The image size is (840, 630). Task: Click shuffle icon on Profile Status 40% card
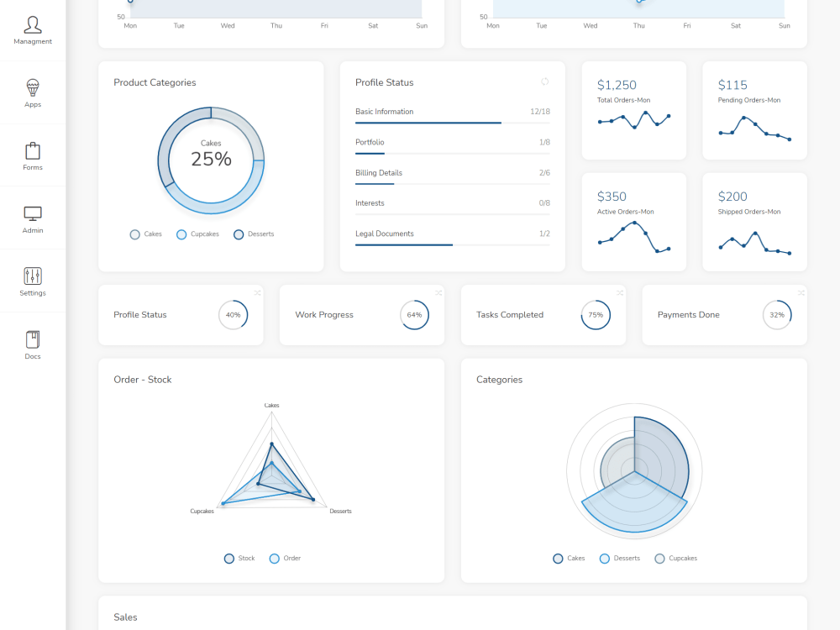point(258,292)
